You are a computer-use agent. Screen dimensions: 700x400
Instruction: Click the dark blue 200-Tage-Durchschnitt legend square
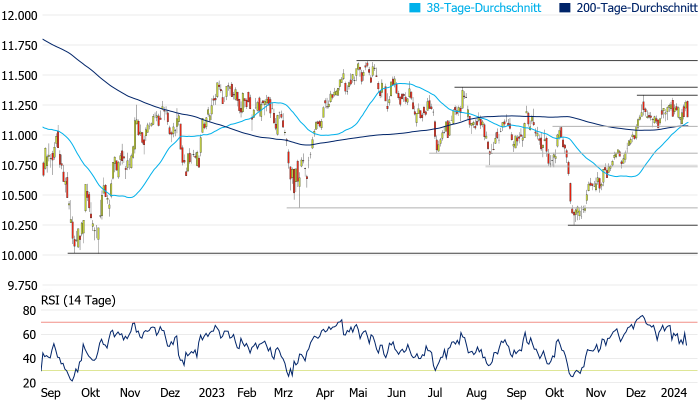point(560,7)
